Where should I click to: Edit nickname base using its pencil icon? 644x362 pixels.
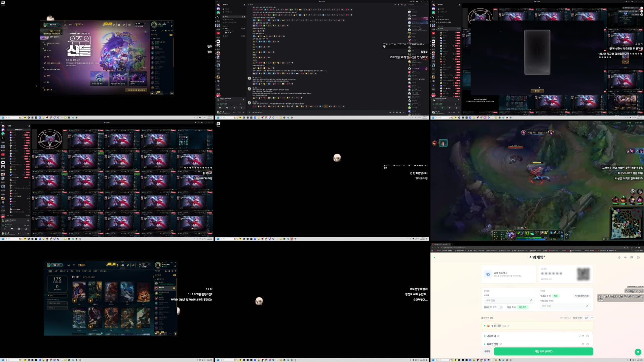[587, 306]
